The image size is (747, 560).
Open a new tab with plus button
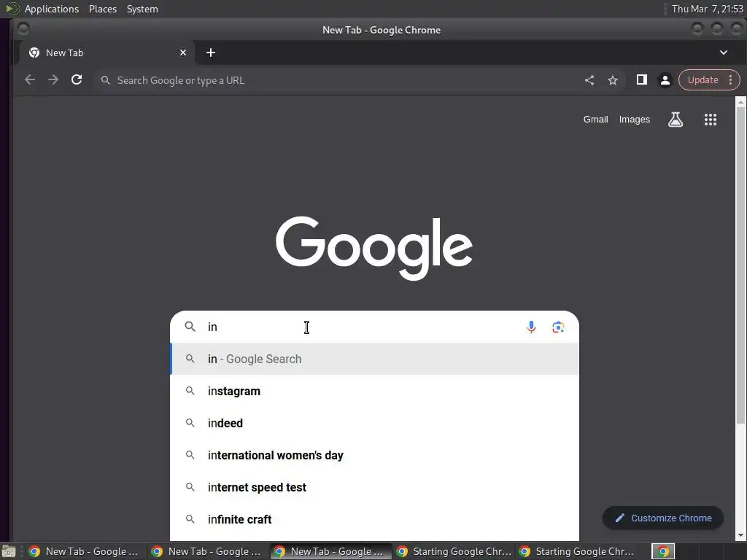(x=211, y=52)
